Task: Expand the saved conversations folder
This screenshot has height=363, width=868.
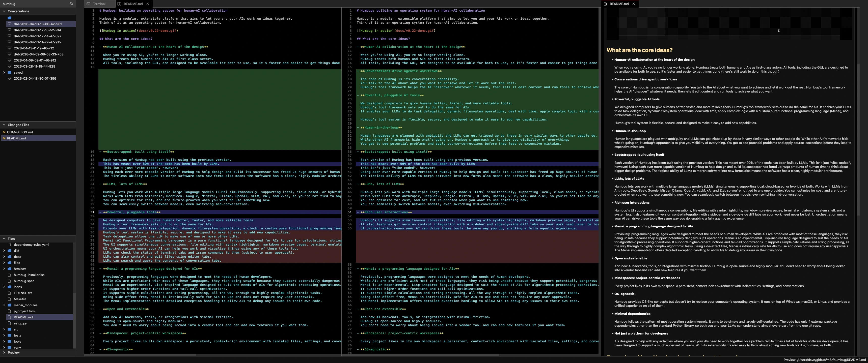Action: 4,72
